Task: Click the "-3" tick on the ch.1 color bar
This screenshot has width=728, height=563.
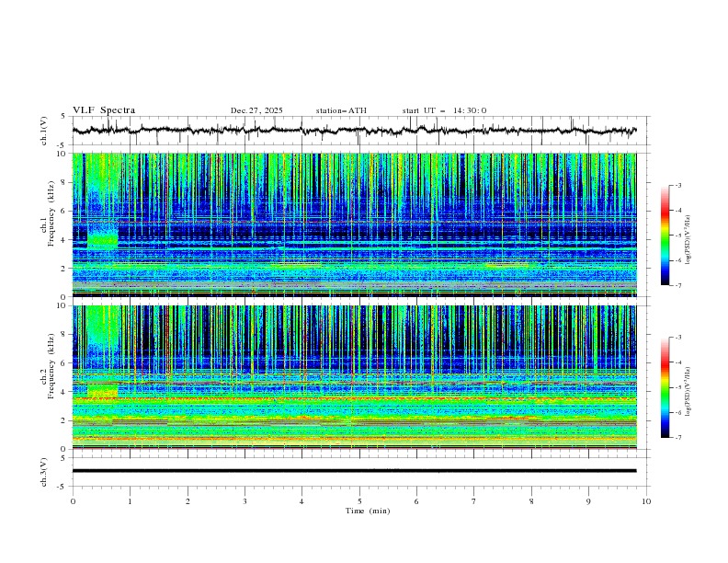Action: [x=678, y=185]
